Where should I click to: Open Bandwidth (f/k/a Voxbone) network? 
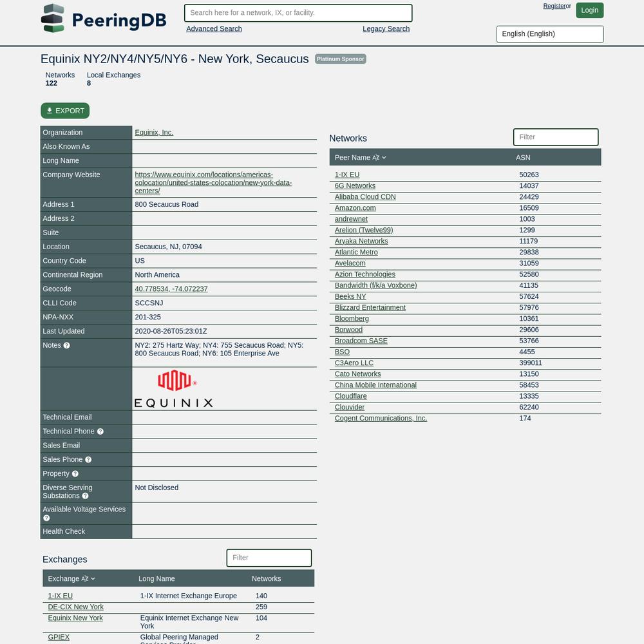(x=376, y=286)
